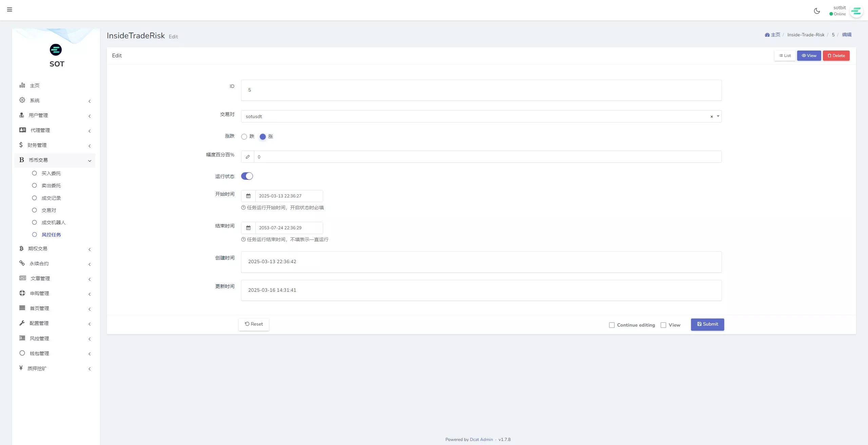Screen dimensions: 868x445
Task: Click the sotbit user avatar
Action: [856, 11]
